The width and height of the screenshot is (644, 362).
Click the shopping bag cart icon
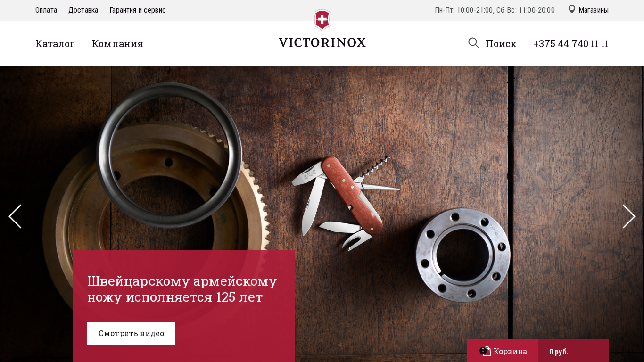[x=487, y=351]
